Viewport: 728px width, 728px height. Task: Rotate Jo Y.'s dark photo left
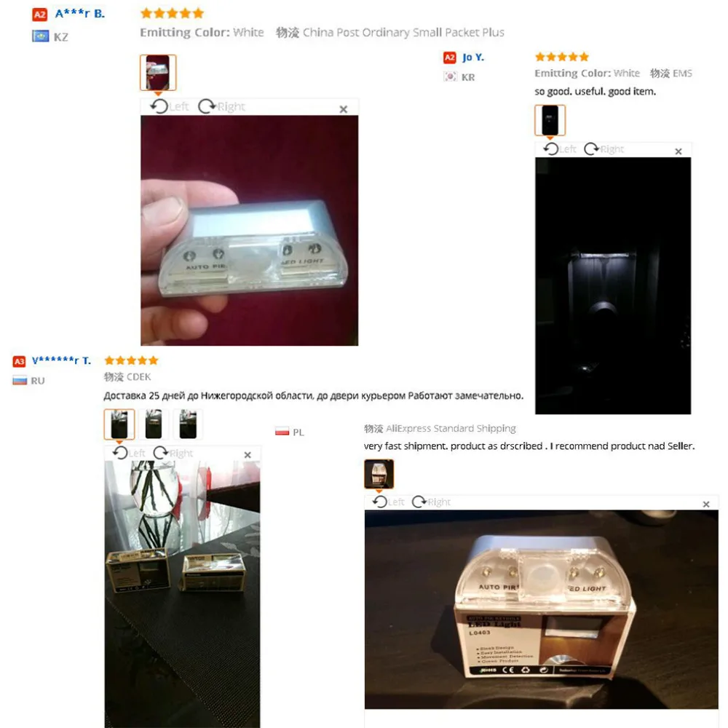click(x=560, y=149)
